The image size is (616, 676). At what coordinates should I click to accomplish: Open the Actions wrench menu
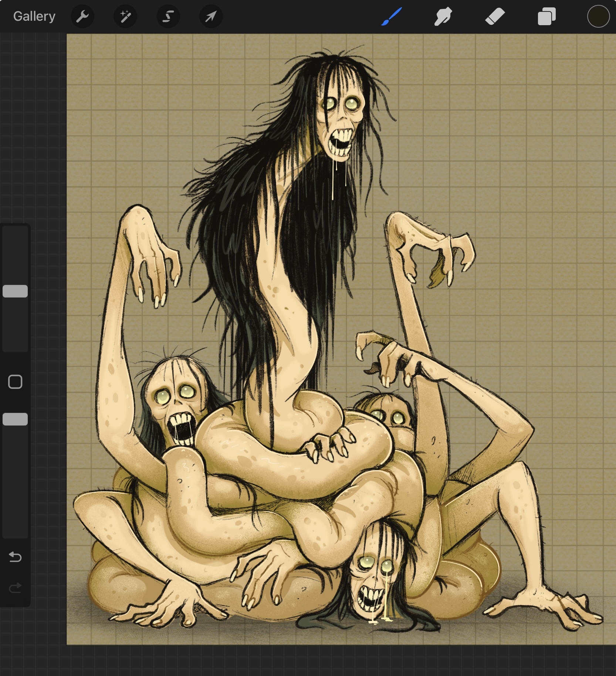[82, 16]
